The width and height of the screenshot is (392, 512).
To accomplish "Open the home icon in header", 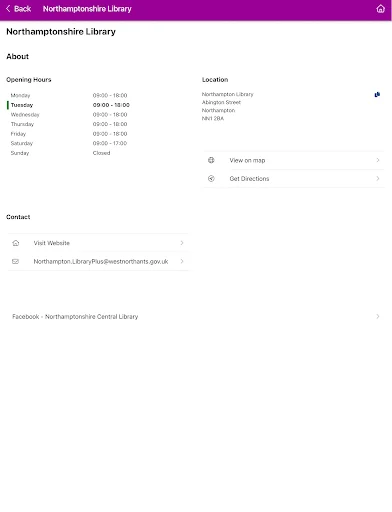I will 380,9.
